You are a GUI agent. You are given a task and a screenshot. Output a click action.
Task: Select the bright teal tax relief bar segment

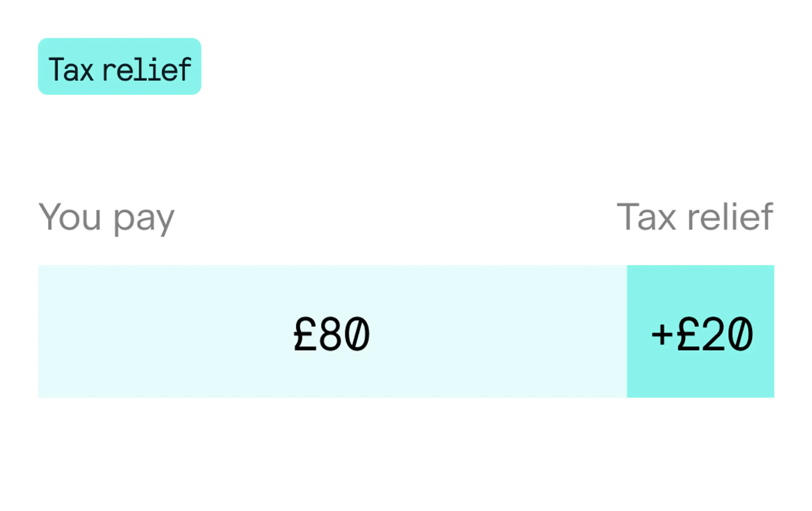click(700, 331)
